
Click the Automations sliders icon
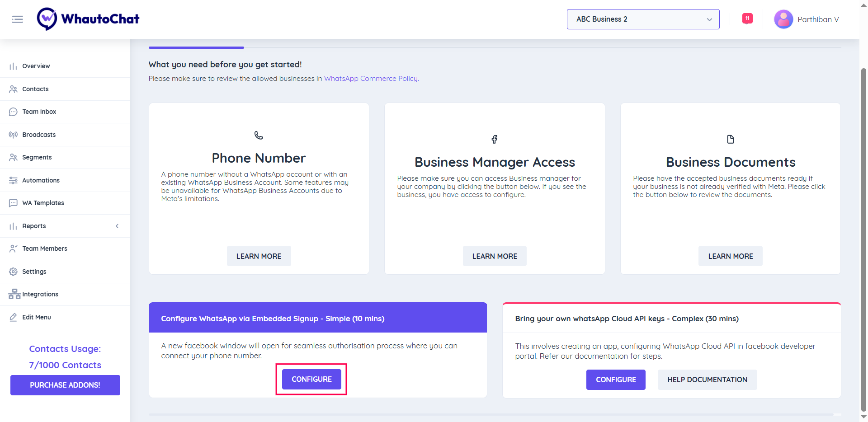(13, 180)
